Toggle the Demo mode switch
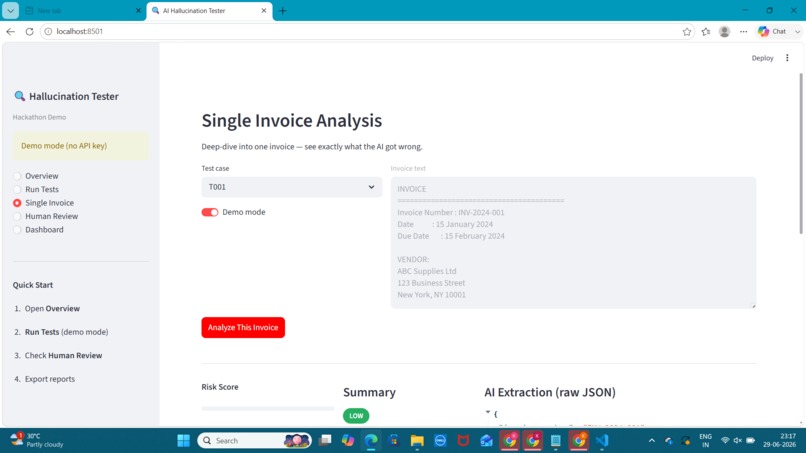Image resolution: width=806 pixels, height=453 pixels. pos(210,212)
